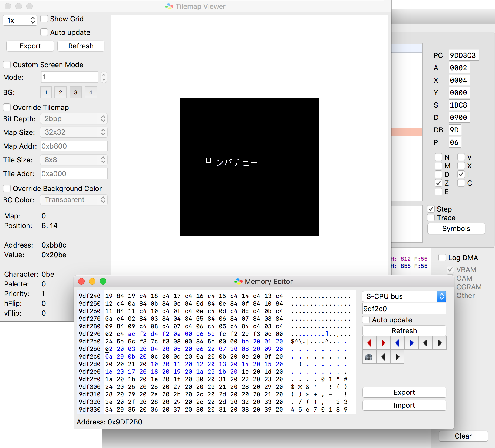495x448 pixels.
Task: Click row address 9df300 in hex view
Action: 90,387
